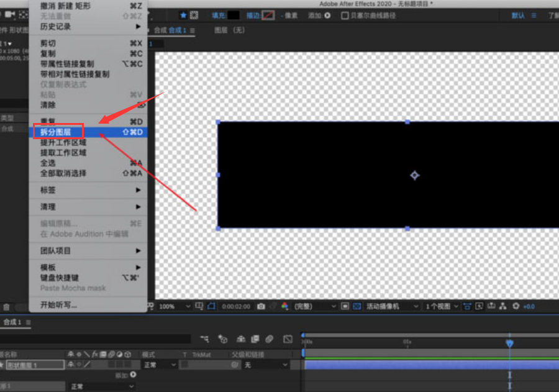
Task: Click the snapshot camera icon
Action: pos(261,306)
